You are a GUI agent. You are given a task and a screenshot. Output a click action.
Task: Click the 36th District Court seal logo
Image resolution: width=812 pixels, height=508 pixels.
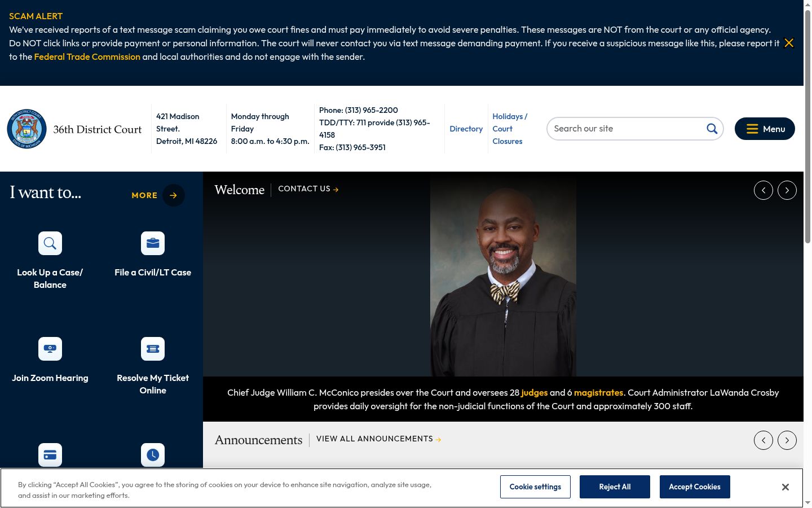click(27, 129)
